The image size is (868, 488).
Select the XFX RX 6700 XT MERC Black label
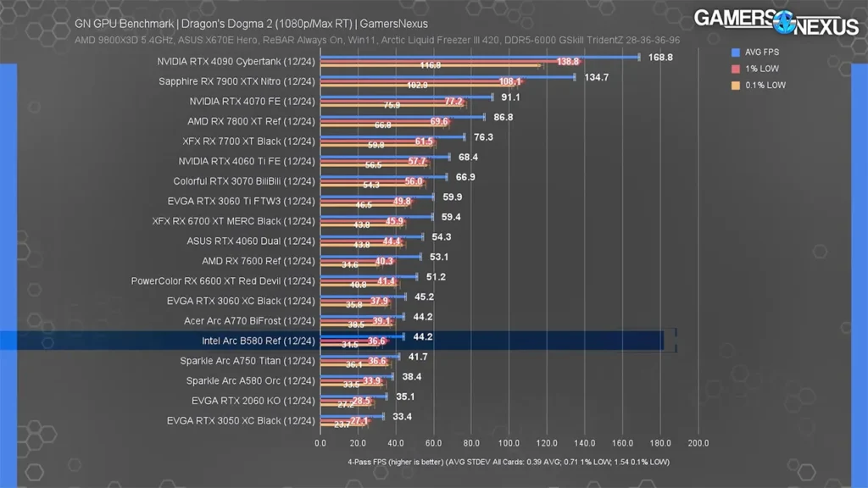[x=234, y=221]
